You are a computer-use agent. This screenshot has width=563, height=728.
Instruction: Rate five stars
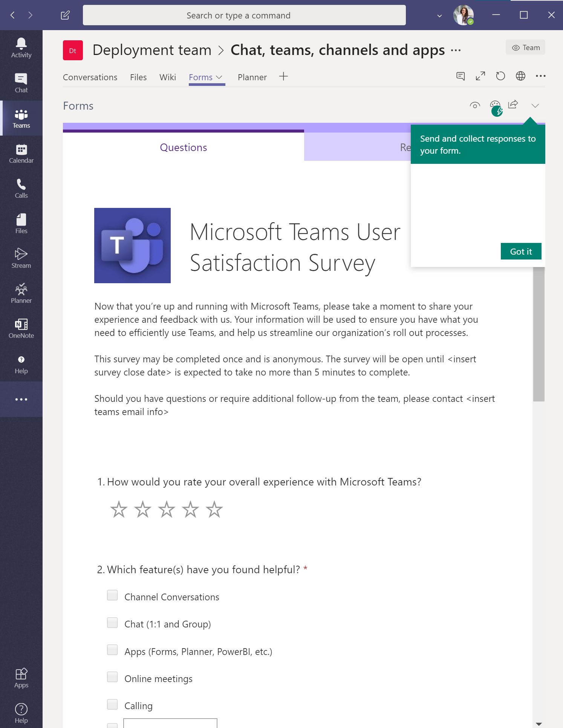pyautogui.click(x=214, y=509)
